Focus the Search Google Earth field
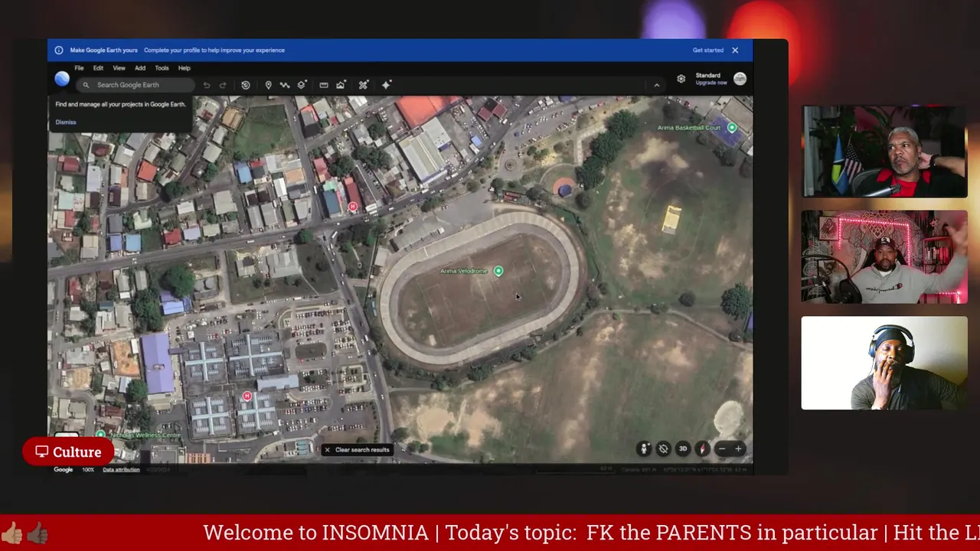 [136, 85]
